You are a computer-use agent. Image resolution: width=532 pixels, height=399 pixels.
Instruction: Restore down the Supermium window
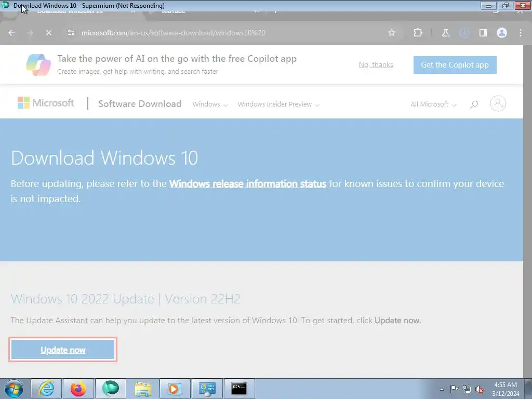pos(506,5)
